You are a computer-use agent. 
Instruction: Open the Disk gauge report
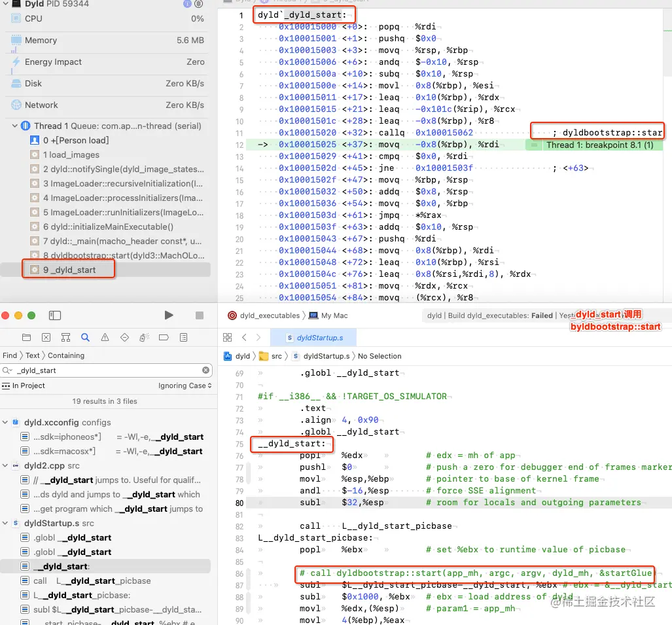point(107,84)
